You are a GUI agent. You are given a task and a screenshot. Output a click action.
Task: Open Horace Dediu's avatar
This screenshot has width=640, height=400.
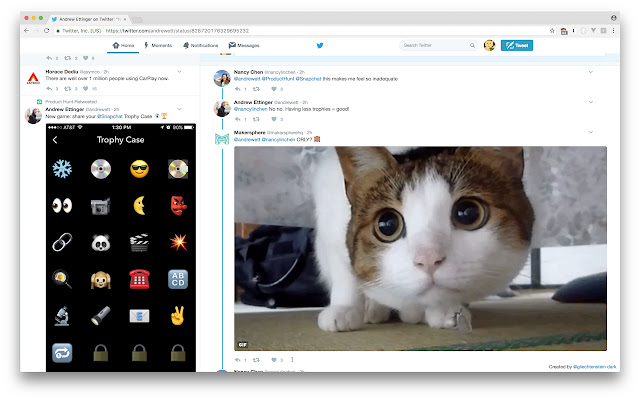tap(33, 78)
